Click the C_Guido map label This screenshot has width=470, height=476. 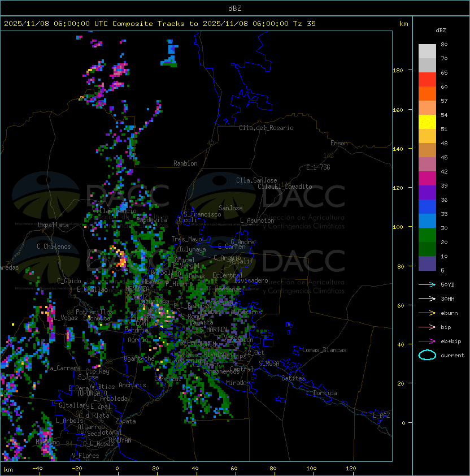click(69, 281)
